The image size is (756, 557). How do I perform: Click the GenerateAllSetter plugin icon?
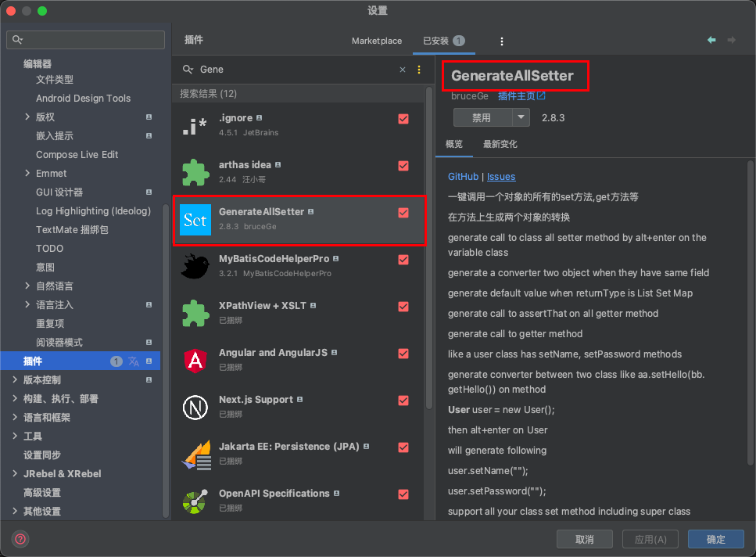(x=195, y=220)
